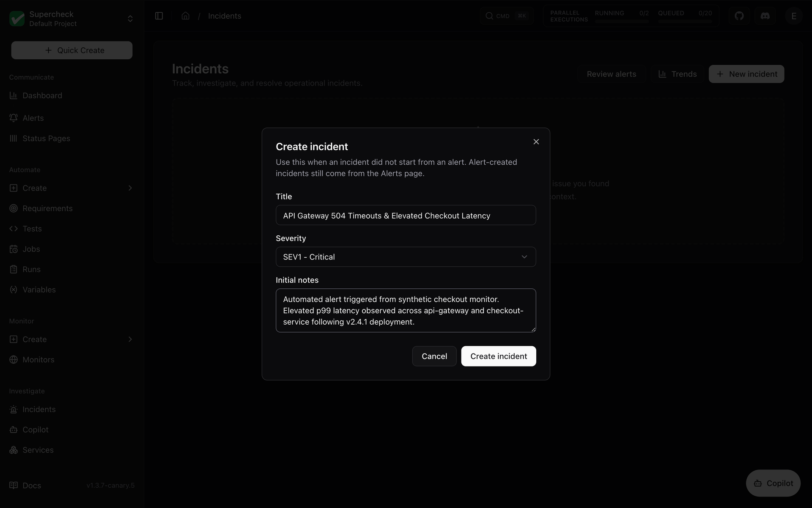The image size is (812, 508).
Task: Go to home breadcrumb icon
Action: tap(185, 16)
